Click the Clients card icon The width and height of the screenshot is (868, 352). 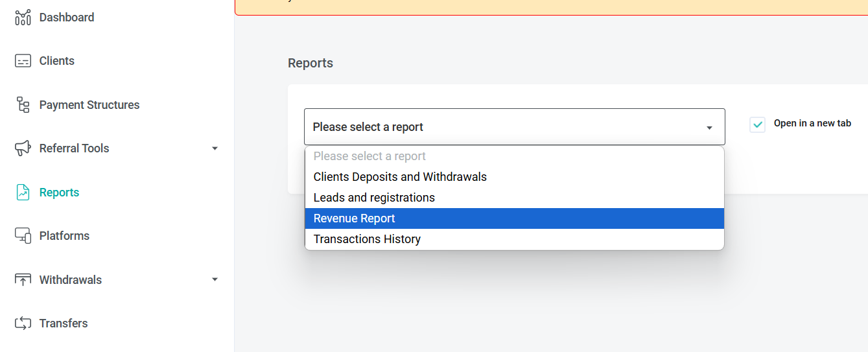coord(23,61)
